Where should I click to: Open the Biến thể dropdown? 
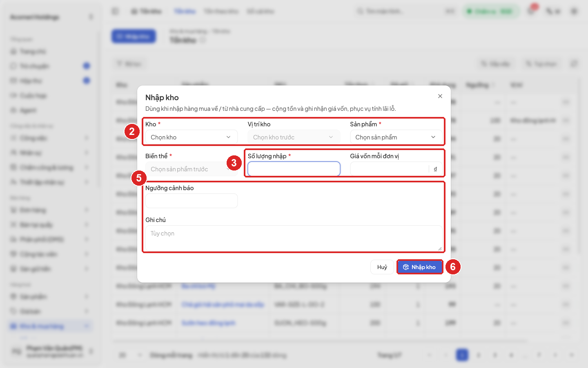click(x=192, y=169)
